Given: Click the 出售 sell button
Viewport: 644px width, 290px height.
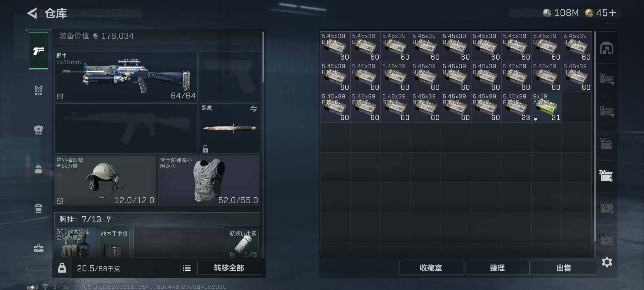Looking at the screenshot, I should (x=563, y=268).
